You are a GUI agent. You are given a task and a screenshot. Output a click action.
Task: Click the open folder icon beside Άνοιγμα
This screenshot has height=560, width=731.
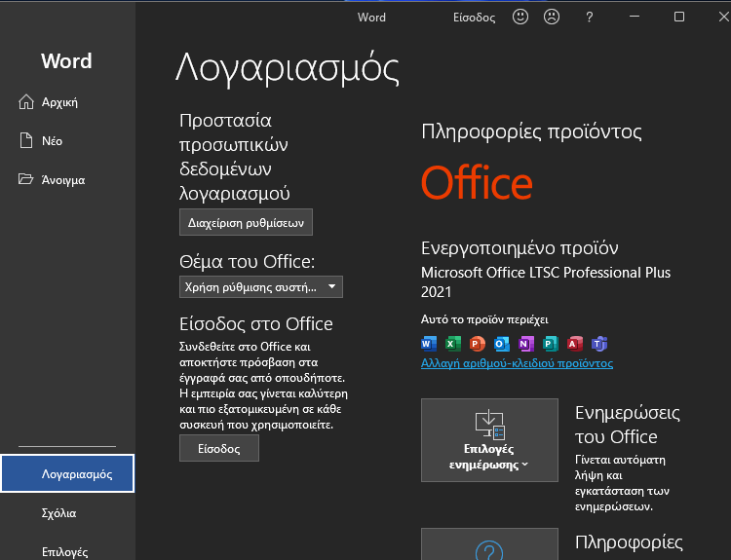[x=26, y=179]
